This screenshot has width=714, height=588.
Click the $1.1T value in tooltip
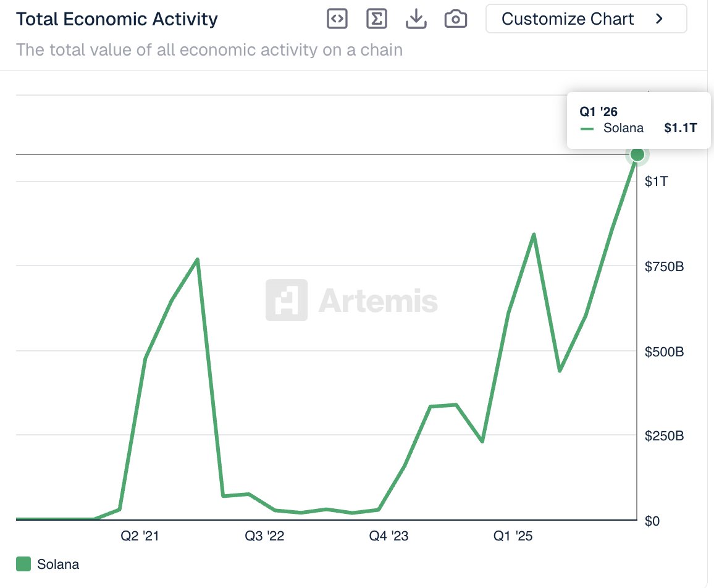pos(680,128)
